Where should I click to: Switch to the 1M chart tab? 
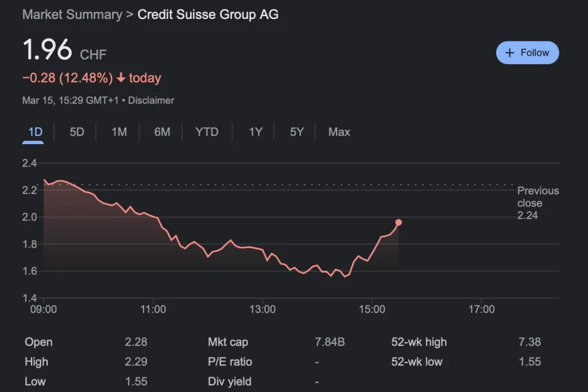tap(119, 132)
